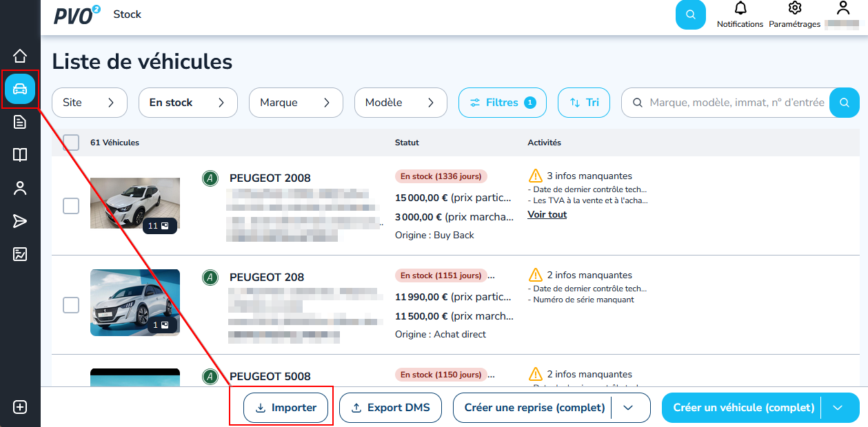Click the 15 000,00 € price line
Viewport: 868px width, 427px height.
tap(454, 198)
